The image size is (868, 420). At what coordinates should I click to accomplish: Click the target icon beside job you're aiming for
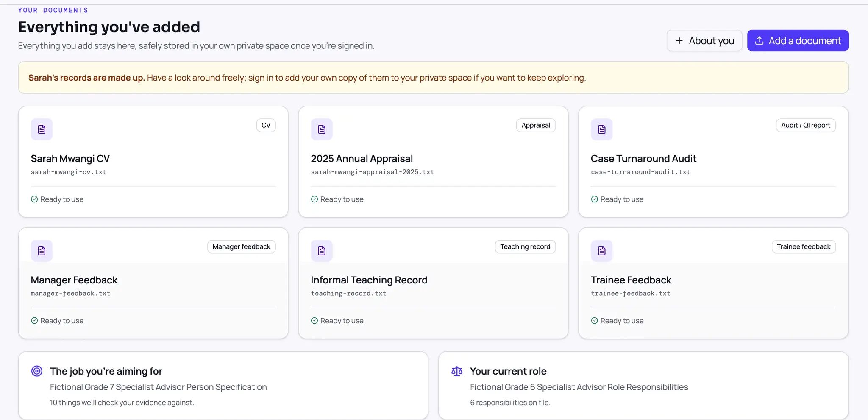pyautogui.click(x=37, y=371)
